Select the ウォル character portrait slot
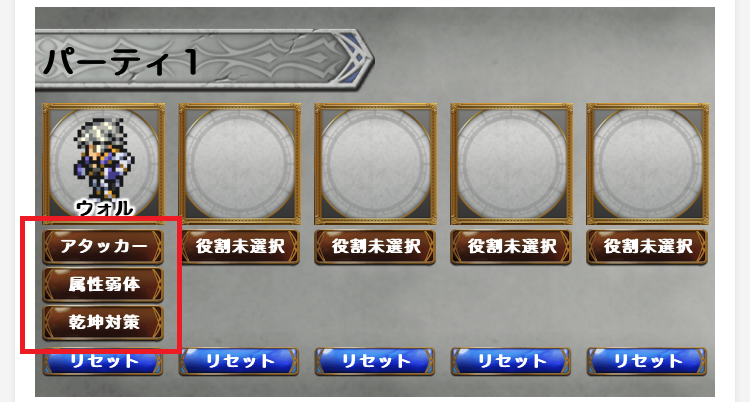This screenshot has height=402, width=750. click(104, 164)
